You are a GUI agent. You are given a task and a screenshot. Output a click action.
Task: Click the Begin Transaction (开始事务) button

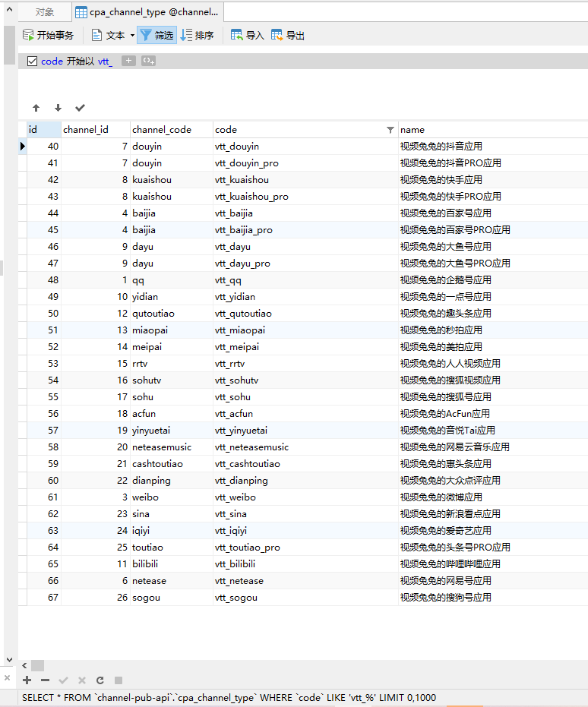click(x=49, y=35)
